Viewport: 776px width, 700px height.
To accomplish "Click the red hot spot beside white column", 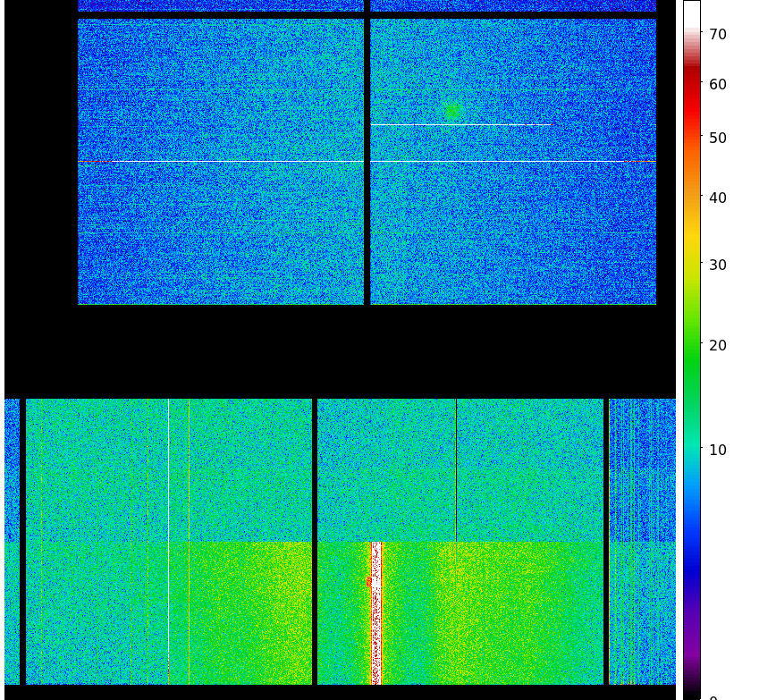I will [368, 582].
